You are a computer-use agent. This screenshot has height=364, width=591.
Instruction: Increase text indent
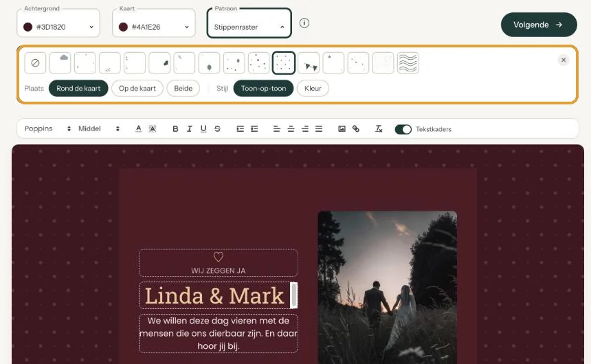coord(240,129)
